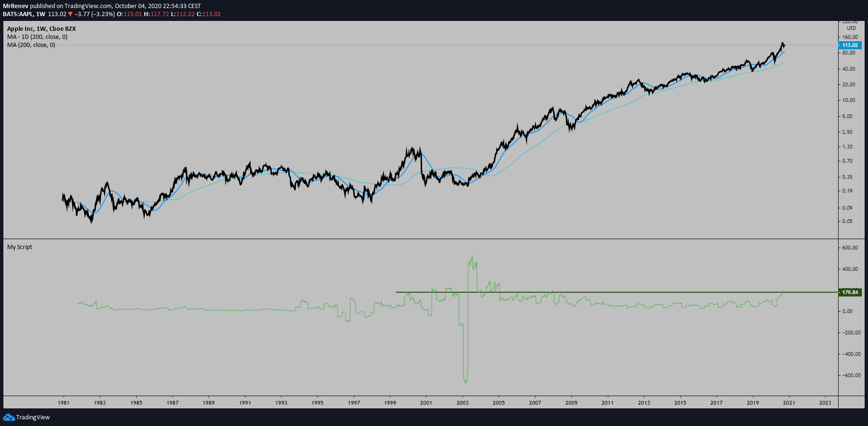Click the 2.50 price axis label

[x=848, y=132]
